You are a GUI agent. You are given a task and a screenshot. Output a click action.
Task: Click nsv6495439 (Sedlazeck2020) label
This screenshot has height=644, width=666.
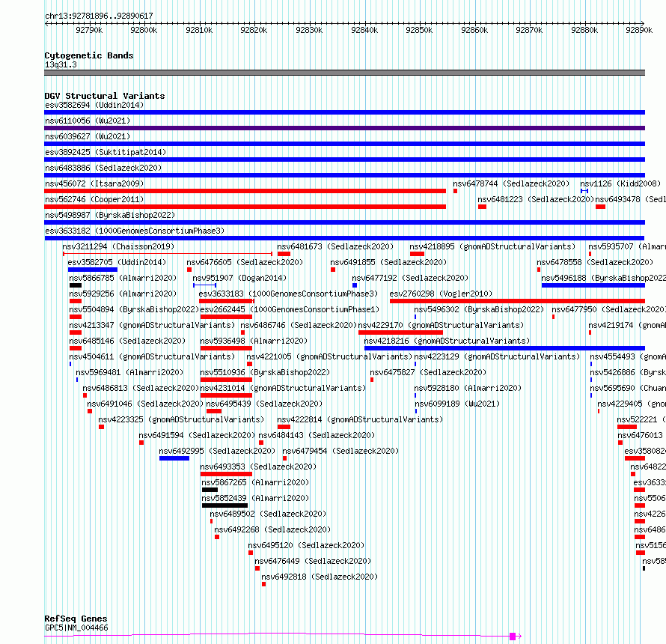click(x=264, y=404)
